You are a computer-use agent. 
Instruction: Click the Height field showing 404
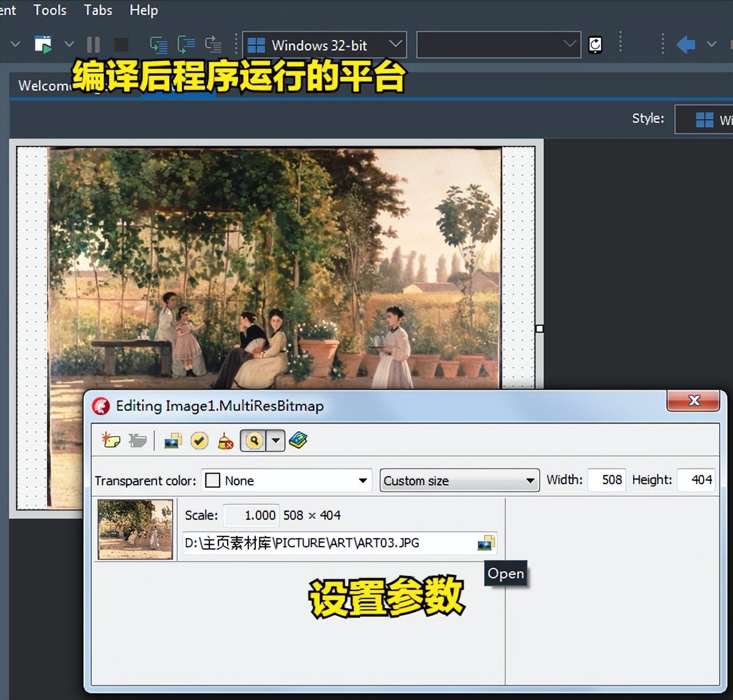696,480
